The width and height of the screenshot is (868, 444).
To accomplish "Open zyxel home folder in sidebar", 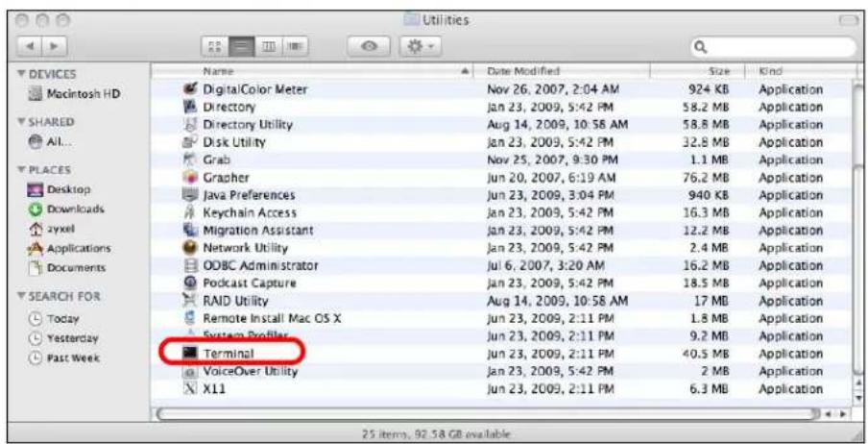I will click(51, 229).
